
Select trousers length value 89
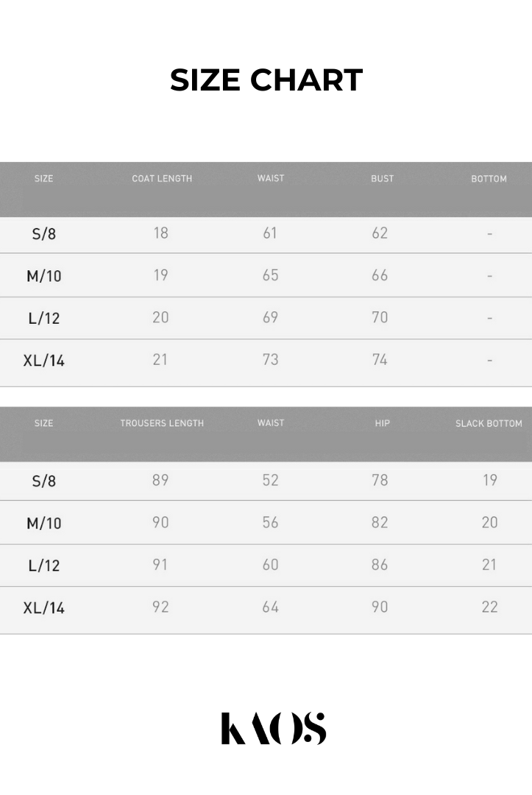(x=160, y=481)
